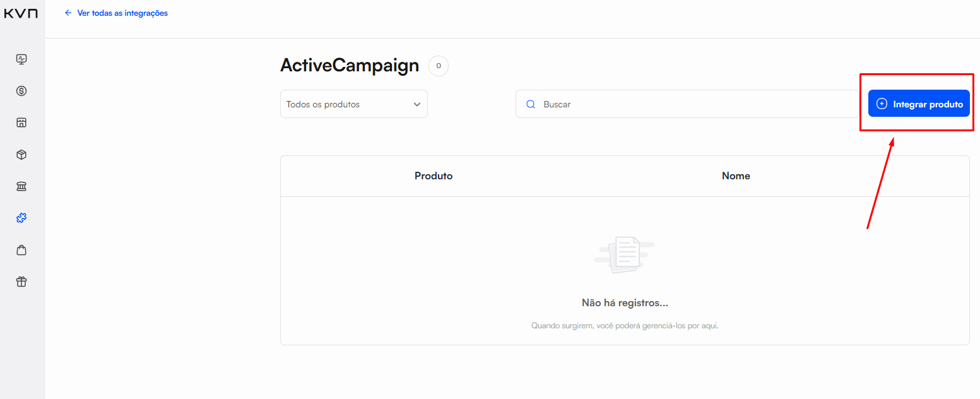Select the puzzle piece integrations icon

coord(21,218)
